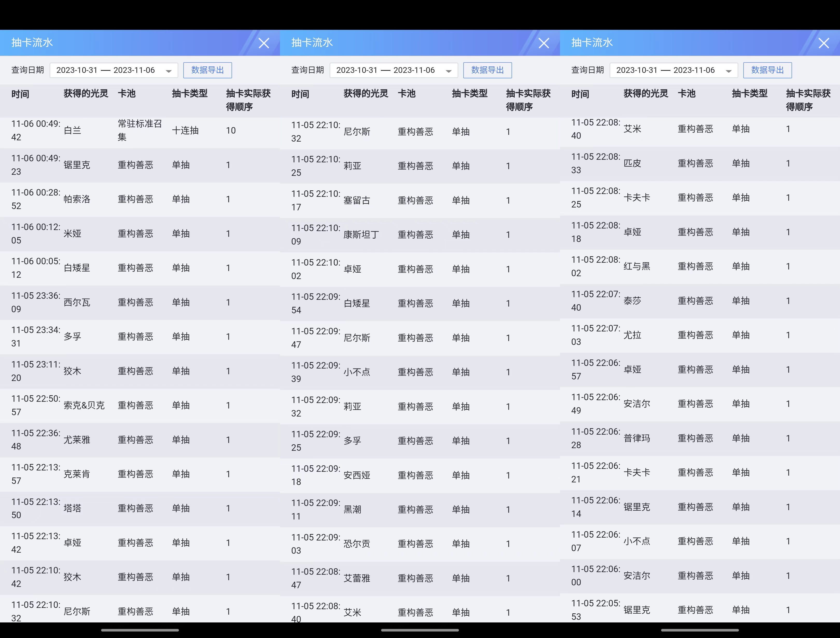This screenshot has height=638, width=840.
Task: Select the 帕索洛 row in left panel
Action: tap(140, 199)
